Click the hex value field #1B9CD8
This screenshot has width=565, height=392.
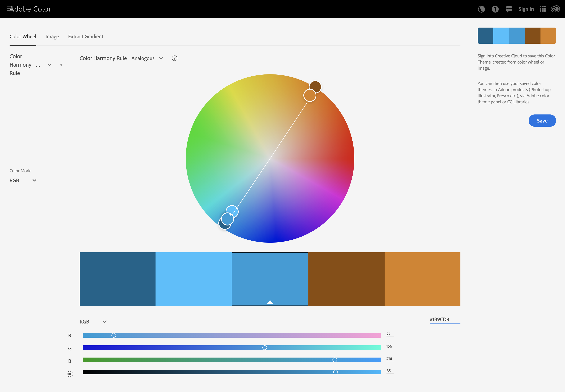445,319
